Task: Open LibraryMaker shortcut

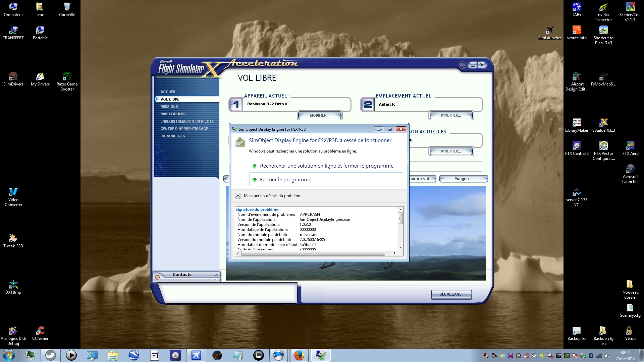Action: 577,125
